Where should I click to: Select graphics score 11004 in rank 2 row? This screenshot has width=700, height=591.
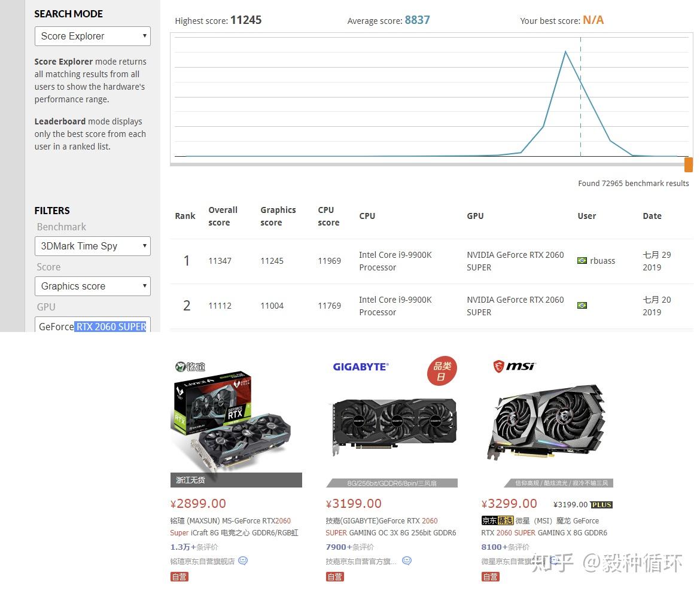272,306
